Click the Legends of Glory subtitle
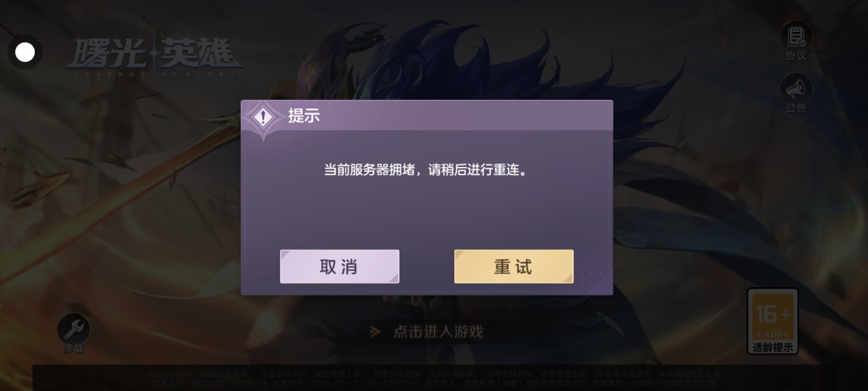Image resolution: width=868 pixels, height=391 pixels. pyautogui.click(x=155, y=73)
